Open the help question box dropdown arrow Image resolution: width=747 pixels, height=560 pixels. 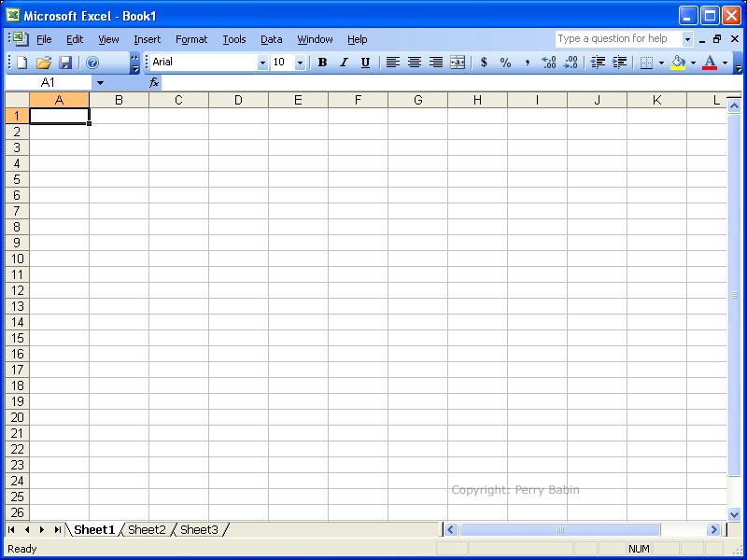[687, 39]
